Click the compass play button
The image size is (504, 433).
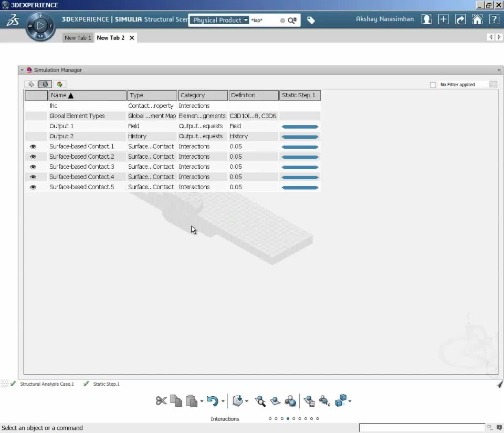(40, 26)
